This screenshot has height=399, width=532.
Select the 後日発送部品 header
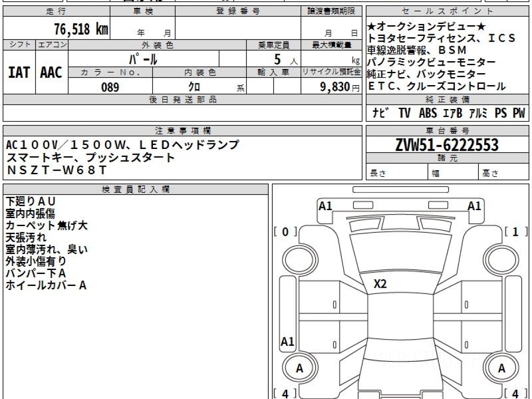183,100
